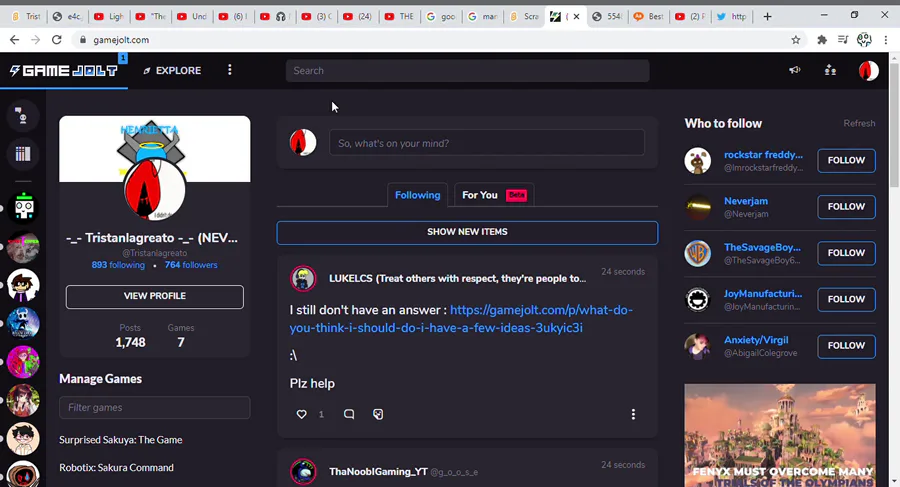Viewport: 900px width, 487px height.
Task: Click the top Search field
Action: [x=467, y=71]
